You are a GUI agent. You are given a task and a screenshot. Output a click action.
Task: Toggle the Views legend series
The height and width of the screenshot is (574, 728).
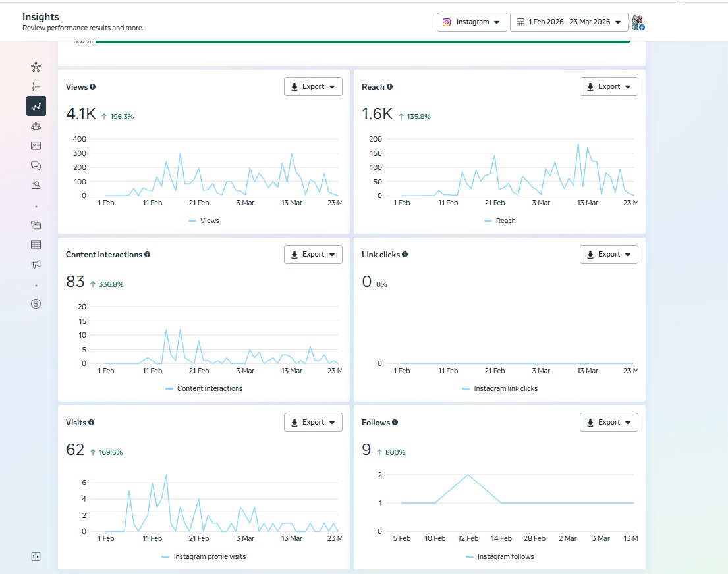tap(204, 221)
